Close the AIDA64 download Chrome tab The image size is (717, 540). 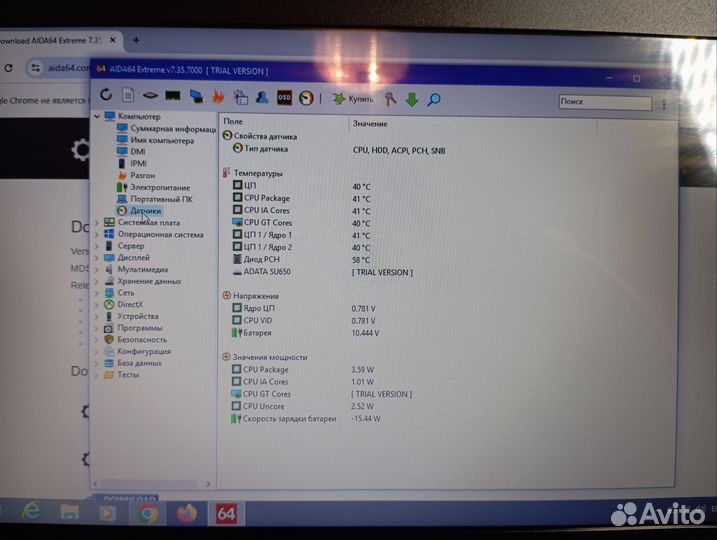(x=113, y=40)
